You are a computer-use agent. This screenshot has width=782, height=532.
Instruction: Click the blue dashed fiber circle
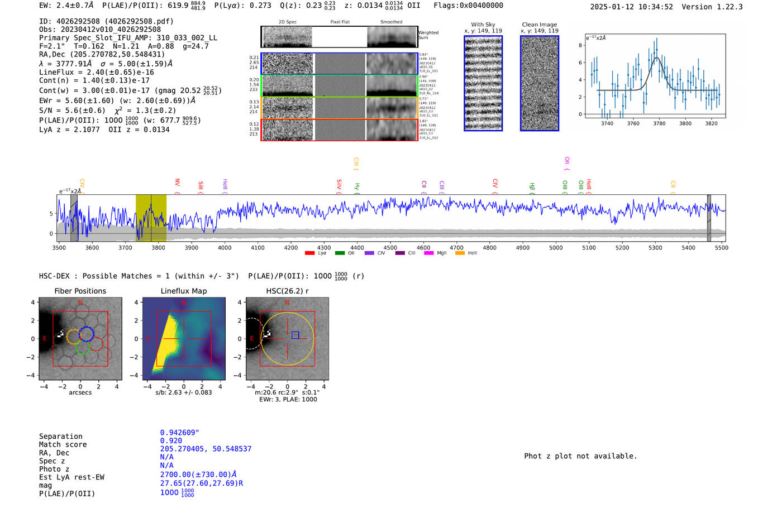point(87,334)
